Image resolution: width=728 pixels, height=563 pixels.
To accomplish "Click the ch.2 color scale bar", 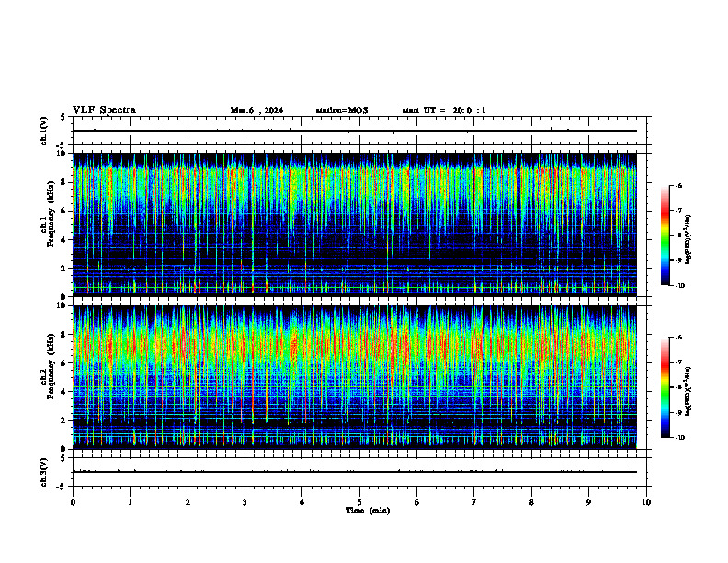I will pyautogui.click(x=665, y=387).
